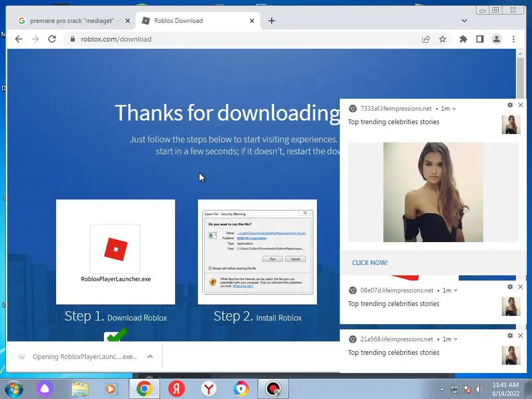Viewport: 532px width, 399px height.
Task: Open the purple Alice assistant taskbar icon
Action: [x=45, y=389]
